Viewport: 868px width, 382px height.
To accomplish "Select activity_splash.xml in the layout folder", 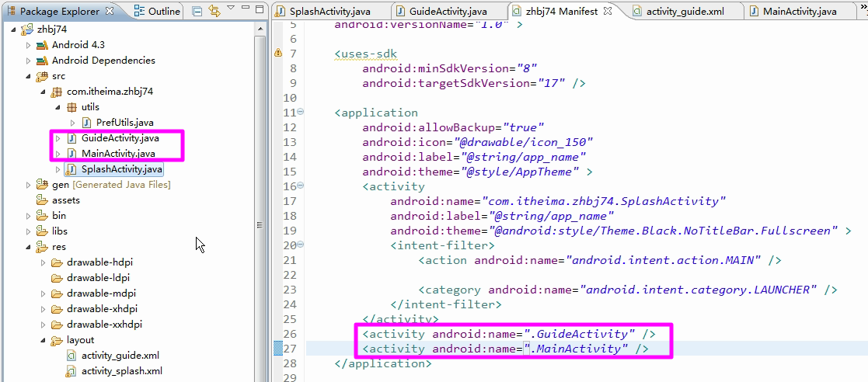I will pyautogui.click(x=121, y=371).
